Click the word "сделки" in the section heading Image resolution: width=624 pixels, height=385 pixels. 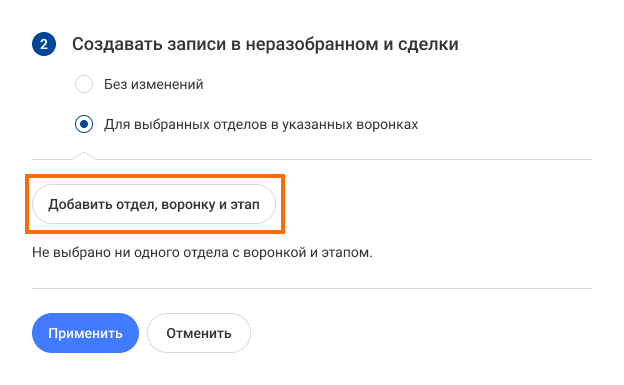[x=428, y=44]
